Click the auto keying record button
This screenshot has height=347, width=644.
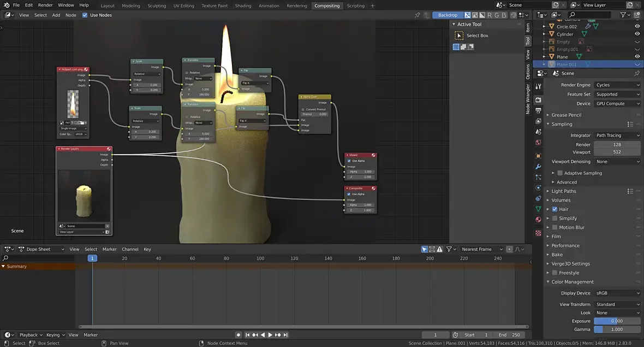coord(238,335)
